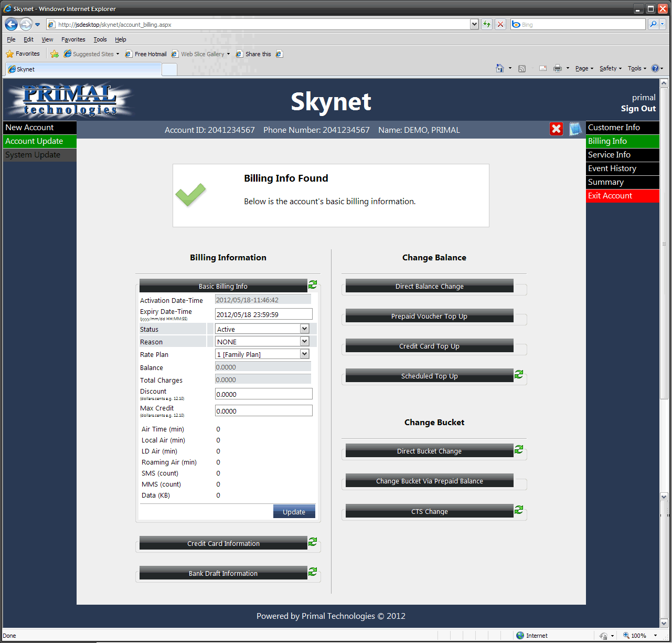Refresh Basic Billing Info with green arrows icon

tap(313, 284)
